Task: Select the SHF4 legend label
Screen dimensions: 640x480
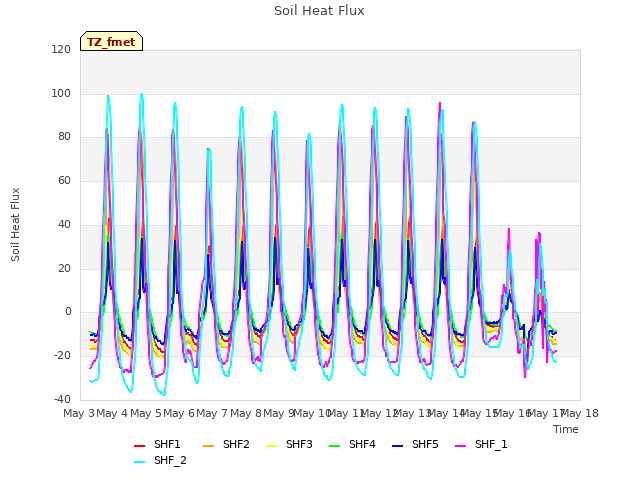Action: [362, 444]
